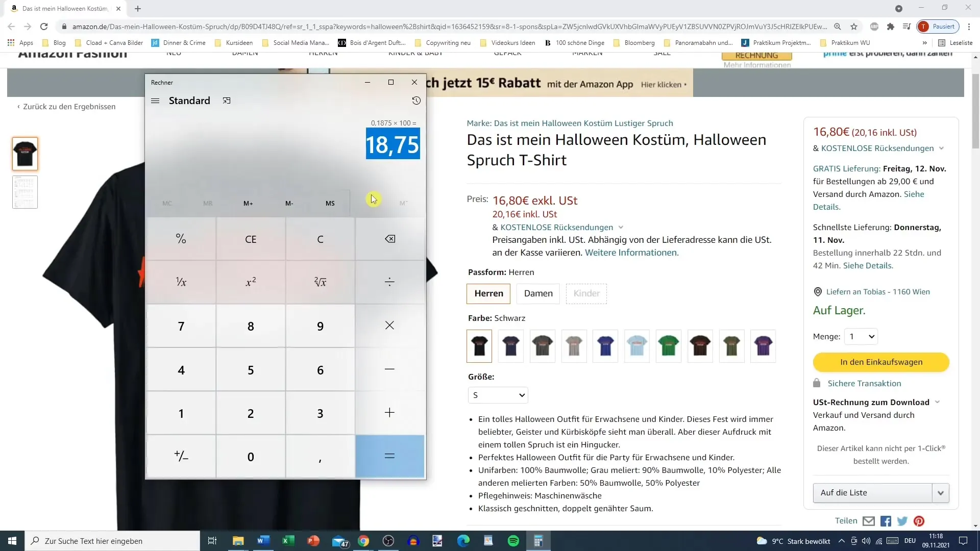The image size is (980, 551).
Task: Click the minus operator key
Action: click(x=389, y=369)
